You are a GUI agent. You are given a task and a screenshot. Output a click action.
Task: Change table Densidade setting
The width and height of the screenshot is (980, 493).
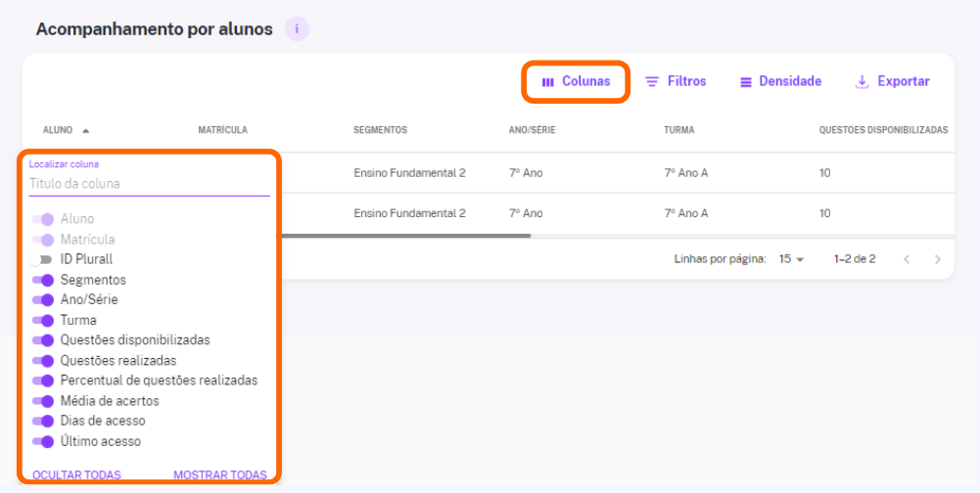(780, 81)
